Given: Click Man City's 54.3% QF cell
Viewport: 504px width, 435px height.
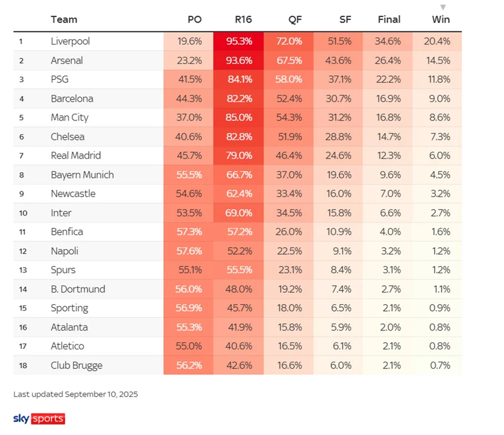Looking at the screenshot, I should (289, 118).
